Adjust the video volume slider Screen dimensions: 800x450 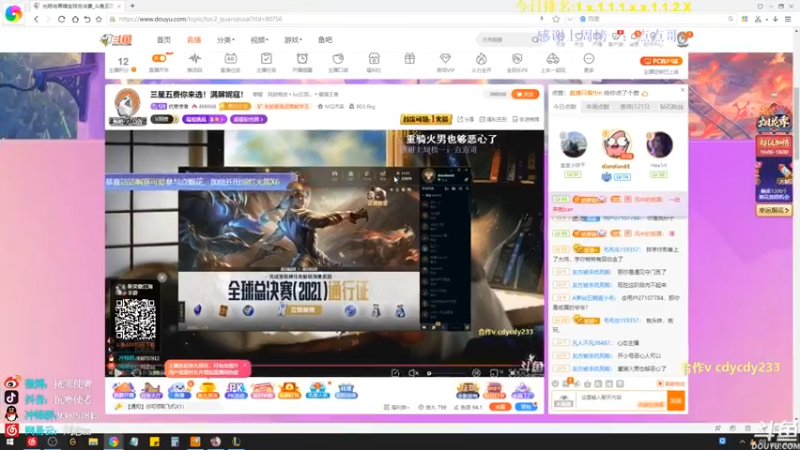(447, 373)
